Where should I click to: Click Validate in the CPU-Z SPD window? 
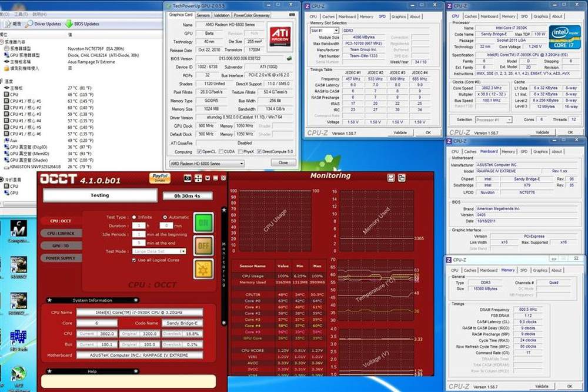400,133
